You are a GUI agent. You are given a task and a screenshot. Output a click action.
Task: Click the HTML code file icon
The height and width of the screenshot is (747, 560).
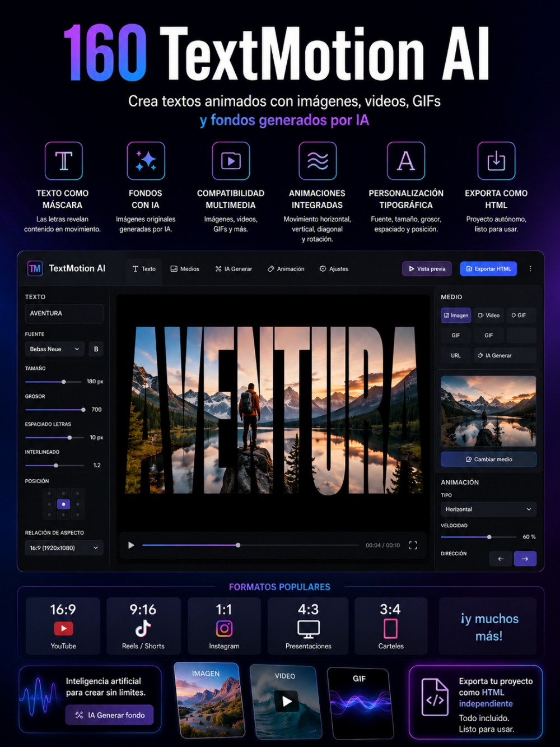[x=435, y=697]
